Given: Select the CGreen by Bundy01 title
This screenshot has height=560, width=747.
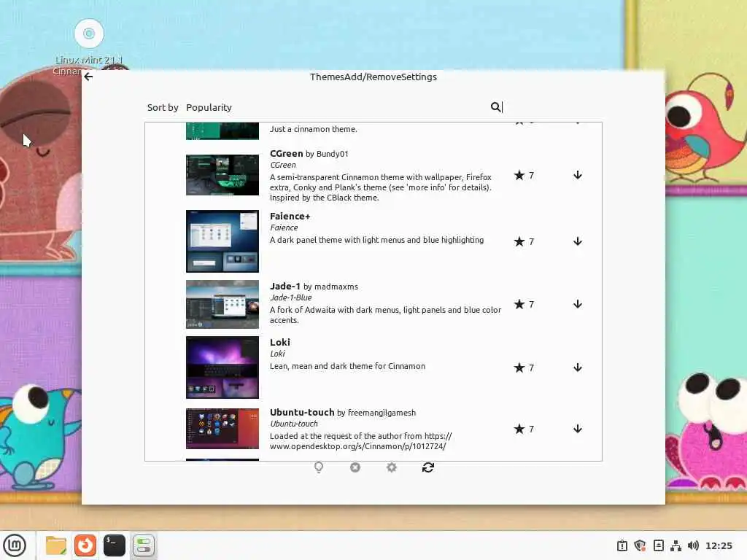Looking at the screenshot, I should click(x=309, y=154).
